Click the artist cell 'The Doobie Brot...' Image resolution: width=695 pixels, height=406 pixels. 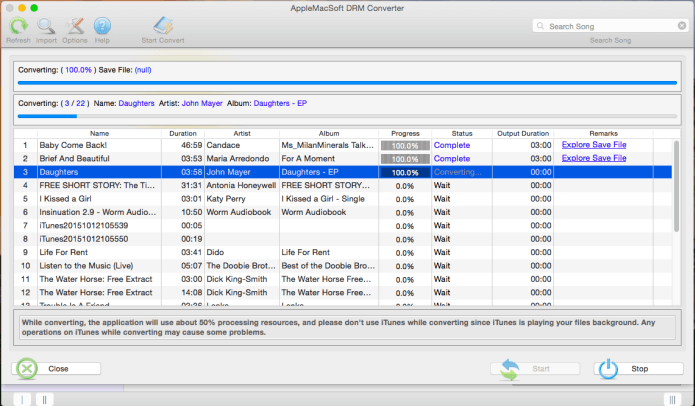pyautogui.click(x=241, y=265)
